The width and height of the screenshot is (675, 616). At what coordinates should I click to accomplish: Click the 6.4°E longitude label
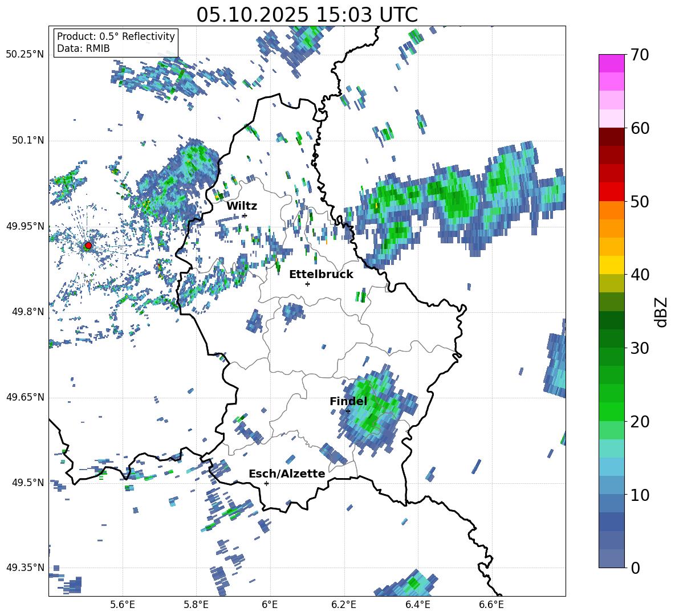(417, 605)
